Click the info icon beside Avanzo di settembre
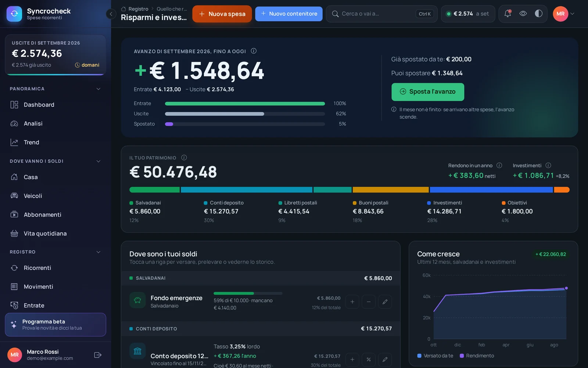588x368 pixels. (x=254, y=51)
